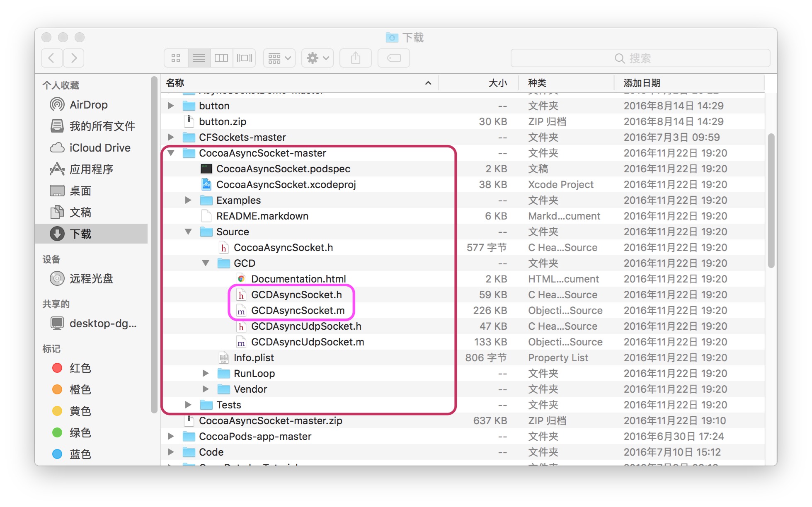812x507 pixels.
Task: Sort by the 名称 column header
Action: coord(299,83)
